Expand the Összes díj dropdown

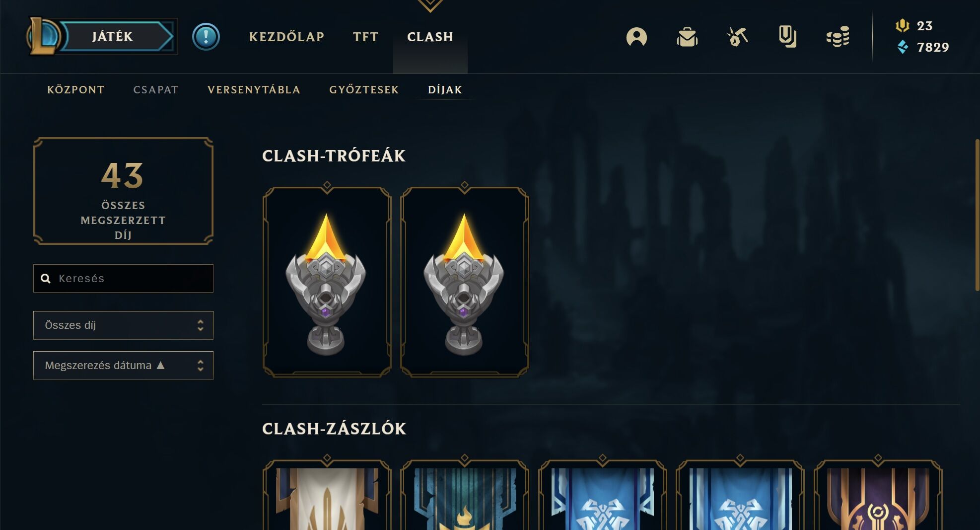click(123, 325)
